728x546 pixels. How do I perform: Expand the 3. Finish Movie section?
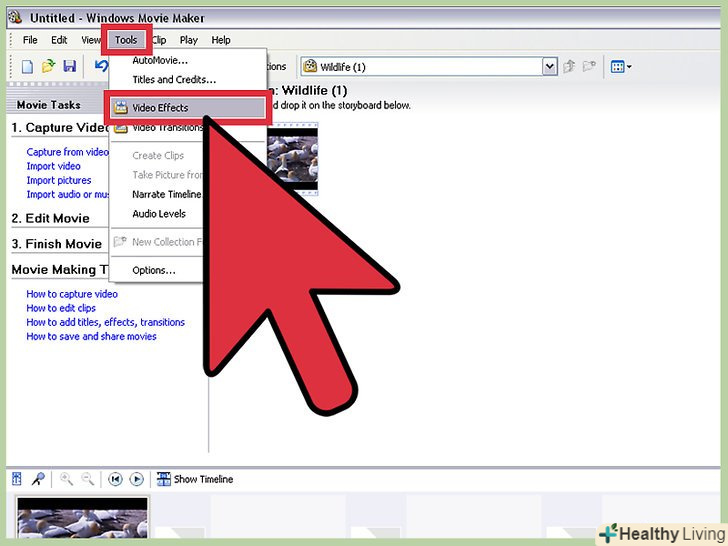click(x=57, y=244)
